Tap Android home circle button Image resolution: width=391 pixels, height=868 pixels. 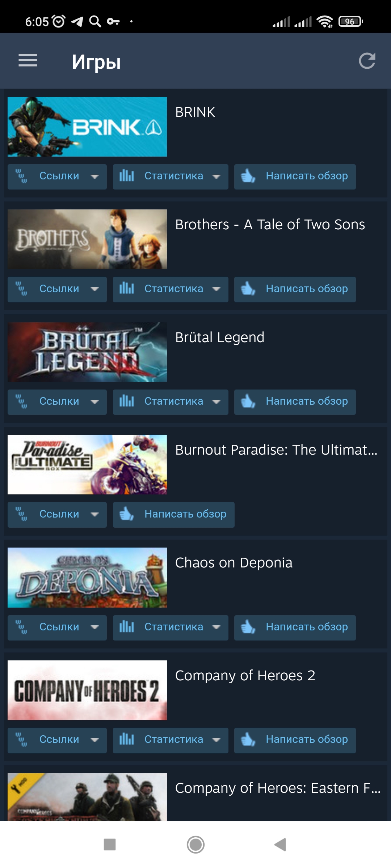(x=195, y=844)
